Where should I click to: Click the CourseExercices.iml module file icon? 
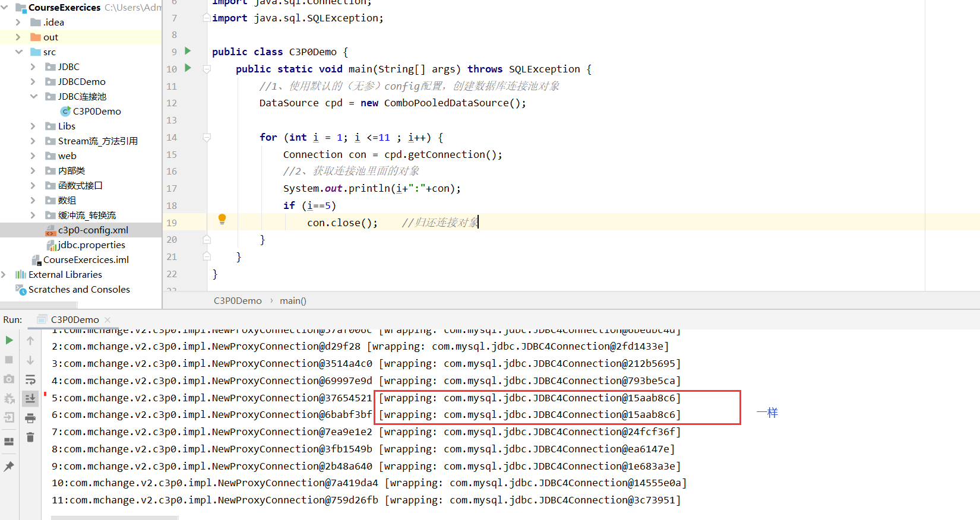point(36,260)
